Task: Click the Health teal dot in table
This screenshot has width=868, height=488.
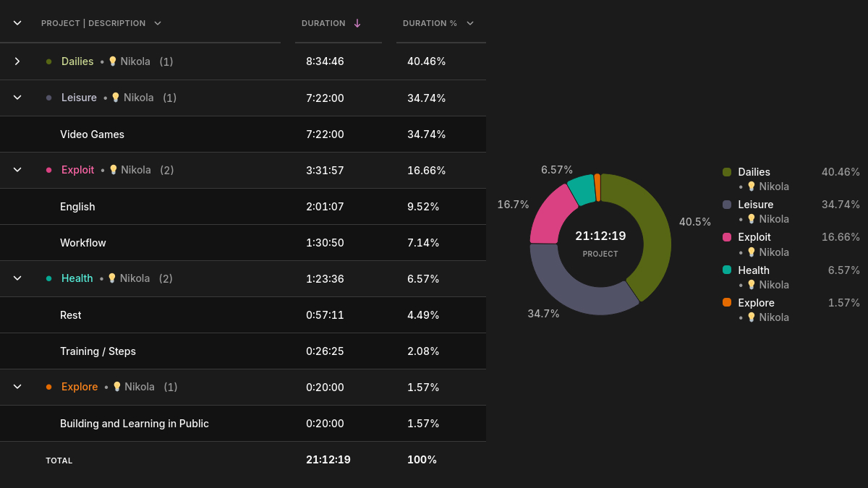Action: 48,278
